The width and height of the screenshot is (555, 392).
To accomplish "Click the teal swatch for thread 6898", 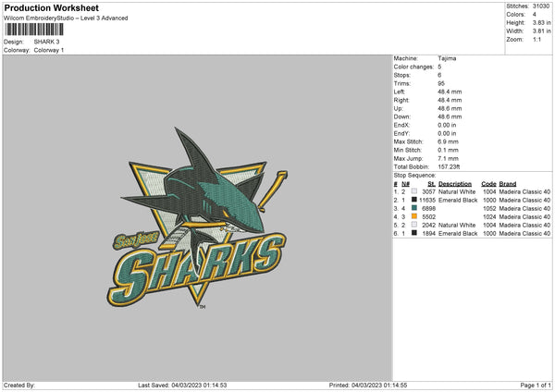I will tap(413, 208).
